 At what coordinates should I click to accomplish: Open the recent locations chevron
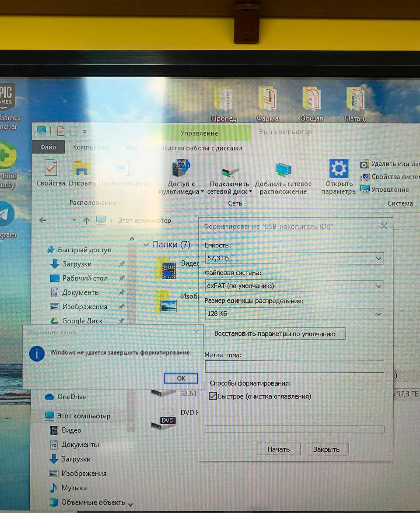74,220
